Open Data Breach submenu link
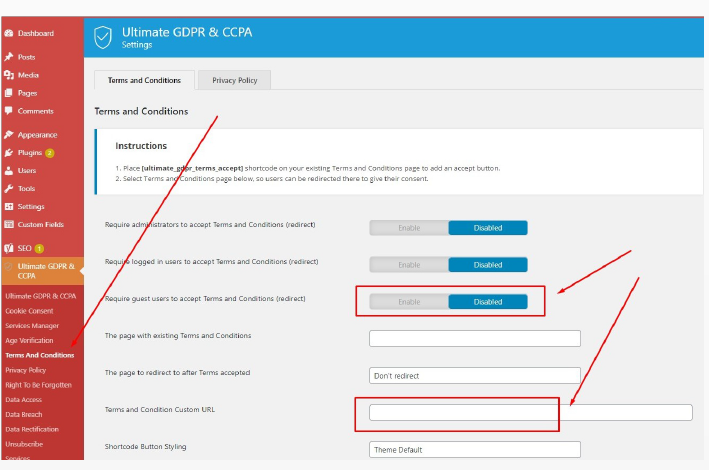 (24, 414)
